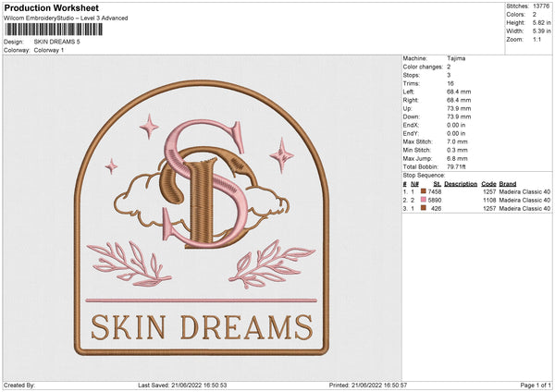
Task: Click the Left value 68.4 mm
Action: [x=459, y=92]
